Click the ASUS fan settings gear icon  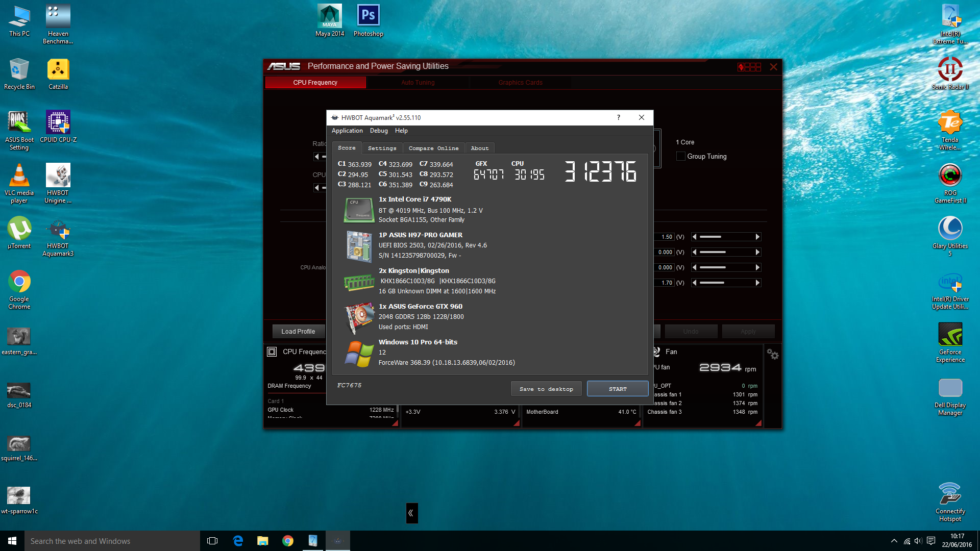pos(772,354)
